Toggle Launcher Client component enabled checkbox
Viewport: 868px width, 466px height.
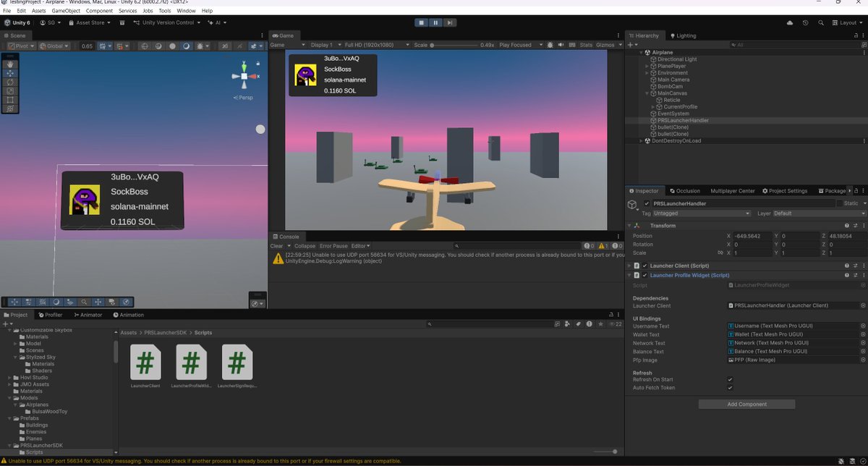tap(645, 266)
